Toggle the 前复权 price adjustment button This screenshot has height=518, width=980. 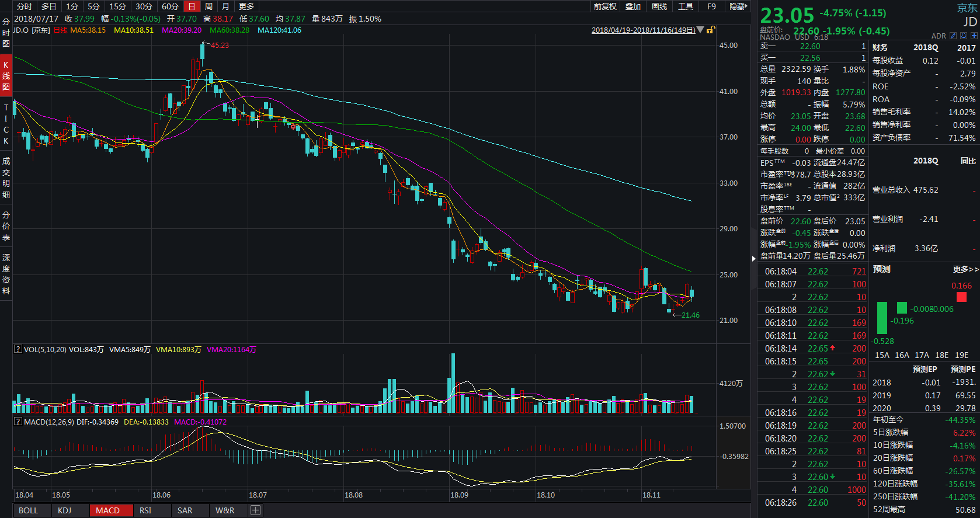click(605, 6)
